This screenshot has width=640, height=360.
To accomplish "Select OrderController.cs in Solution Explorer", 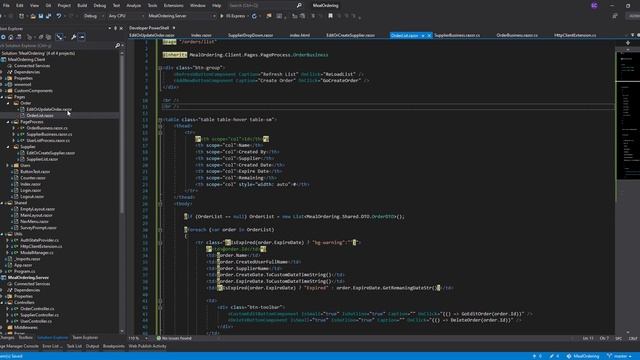I will pyautogui.click(x=37, y=309).
